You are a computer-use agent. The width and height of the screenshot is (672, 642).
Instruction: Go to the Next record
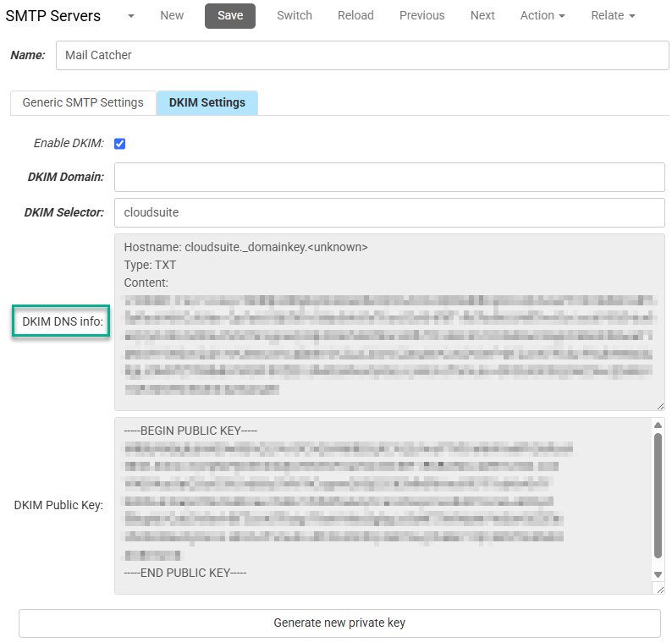(x=482, y=15)
